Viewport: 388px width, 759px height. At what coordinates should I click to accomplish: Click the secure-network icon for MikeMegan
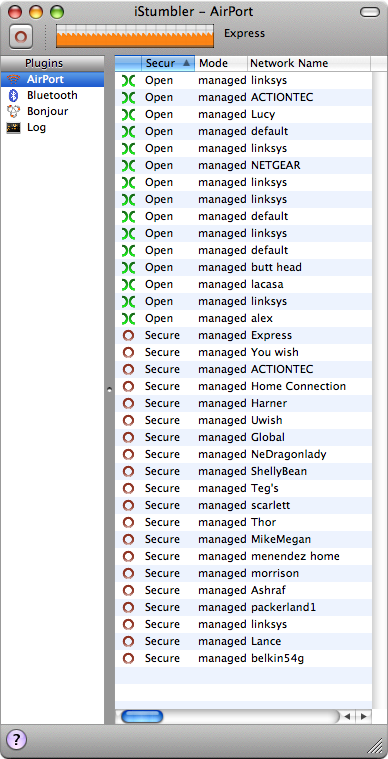pos(128,539)
